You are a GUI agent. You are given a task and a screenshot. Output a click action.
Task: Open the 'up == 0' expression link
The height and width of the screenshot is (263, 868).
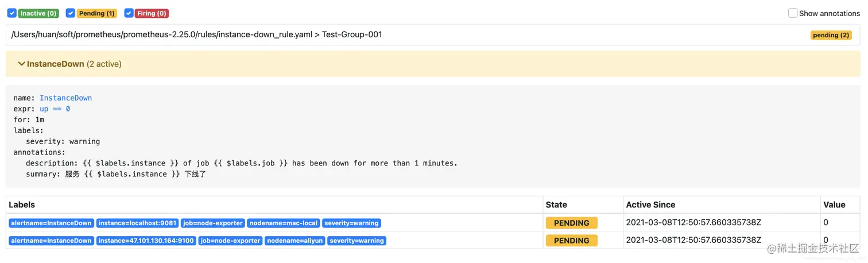tap(55, 109)
